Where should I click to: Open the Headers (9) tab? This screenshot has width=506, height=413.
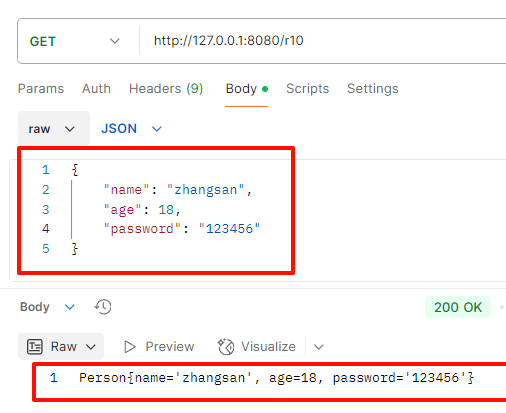click(x=166, y=89)
